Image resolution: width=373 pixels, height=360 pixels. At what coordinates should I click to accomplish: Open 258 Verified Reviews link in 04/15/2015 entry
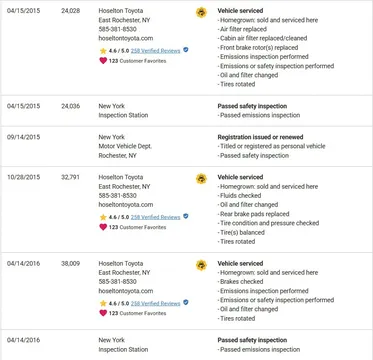(x=155, y=51)
